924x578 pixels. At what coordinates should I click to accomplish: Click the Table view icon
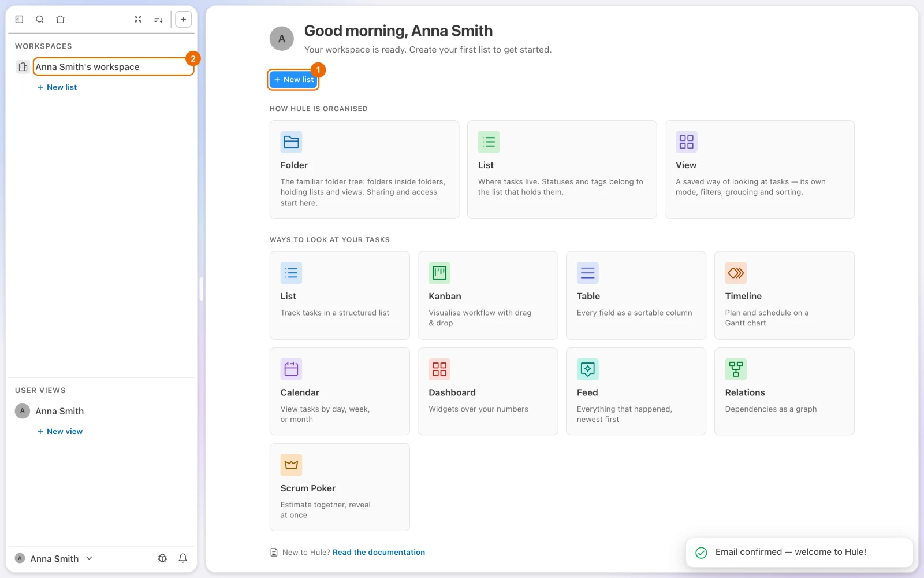tap(587, 273)
